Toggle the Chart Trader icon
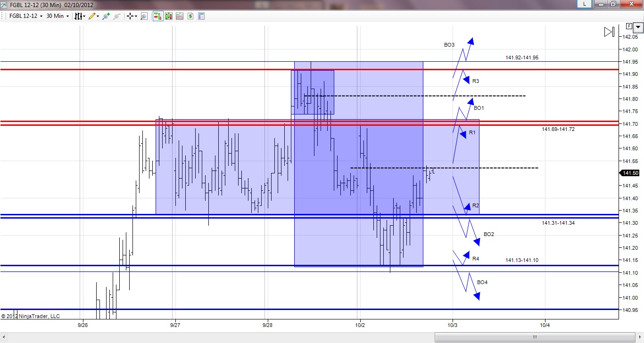Image resolution: width=644 pixels, height=343 pixels. click(x=157, y=16)
